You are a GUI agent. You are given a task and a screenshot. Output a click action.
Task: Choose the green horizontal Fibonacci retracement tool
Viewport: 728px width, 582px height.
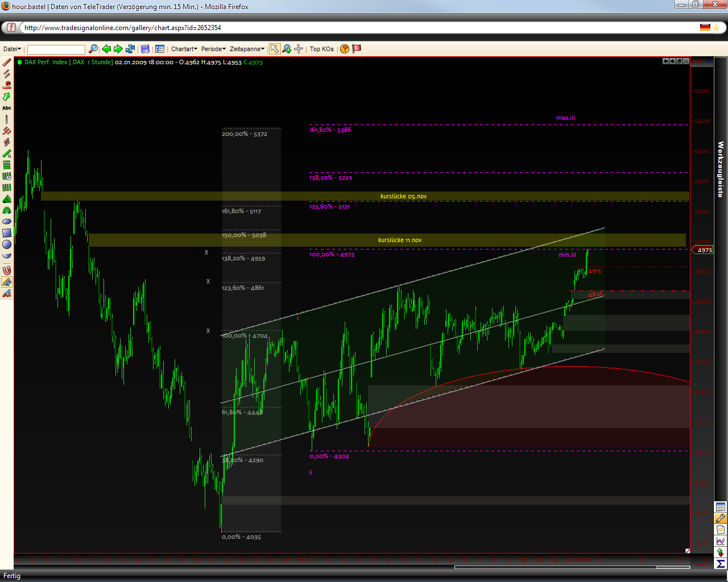[7, 165]
